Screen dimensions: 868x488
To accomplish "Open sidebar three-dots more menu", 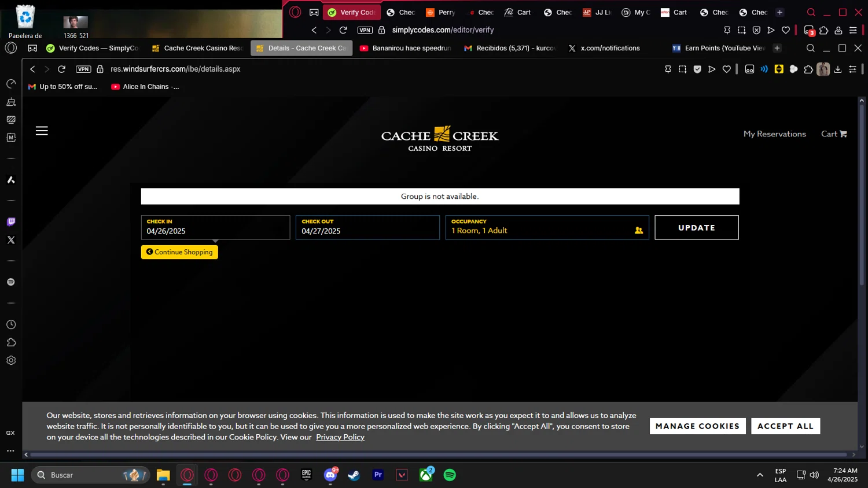I will (x=10, y=450).
